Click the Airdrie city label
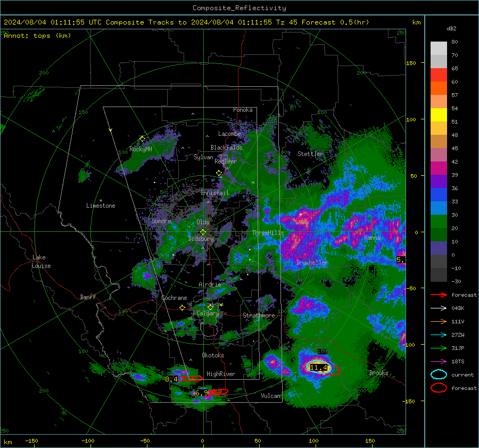The width and height of the screenshot is (479, 448). 210,284
